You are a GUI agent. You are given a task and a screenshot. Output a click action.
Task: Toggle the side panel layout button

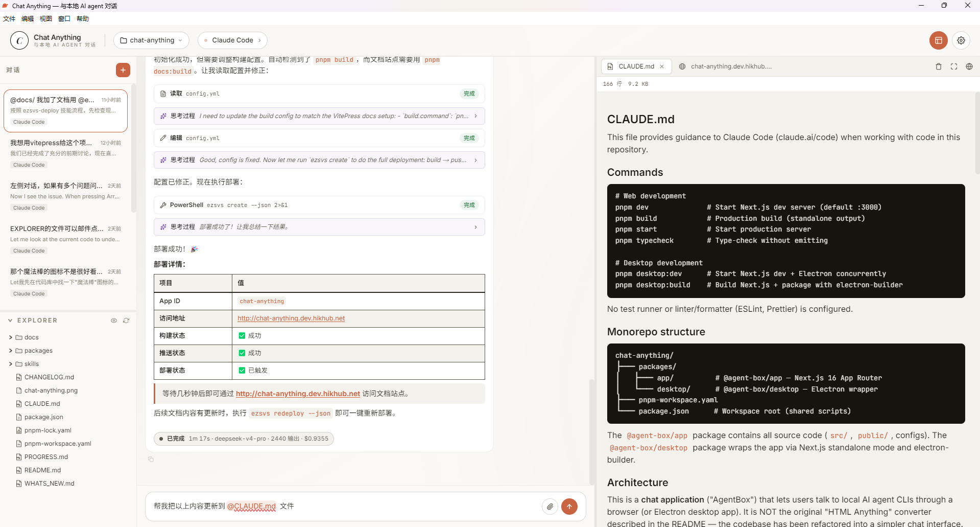939,40
